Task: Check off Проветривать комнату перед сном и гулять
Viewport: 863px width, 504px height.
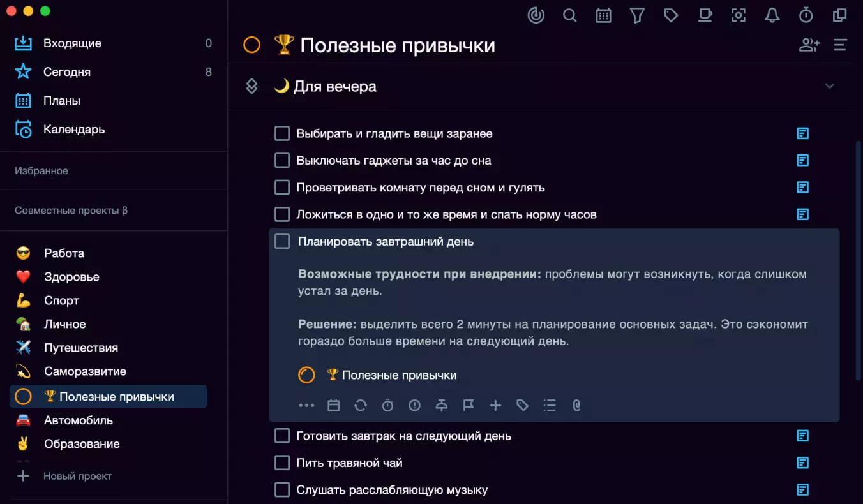Action: (x=282, y=188)
